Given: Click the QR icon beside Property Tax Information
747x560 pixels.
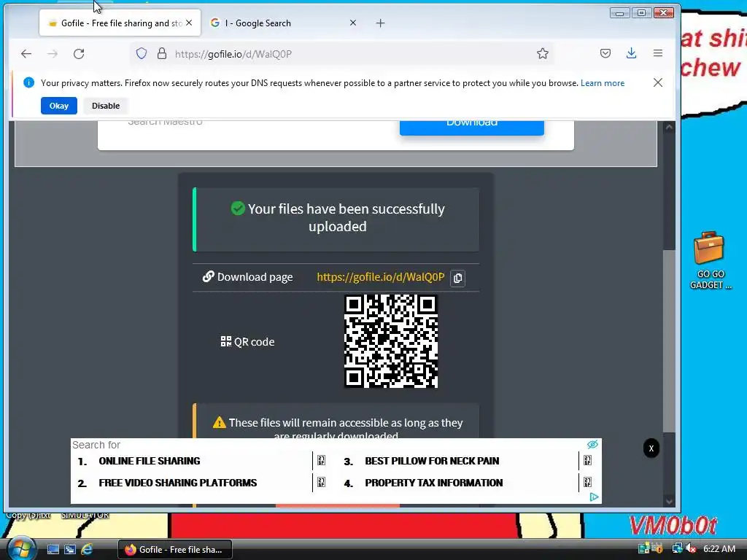Looking at the screenshot, I should pyautogui.click(x=587, y=483).
